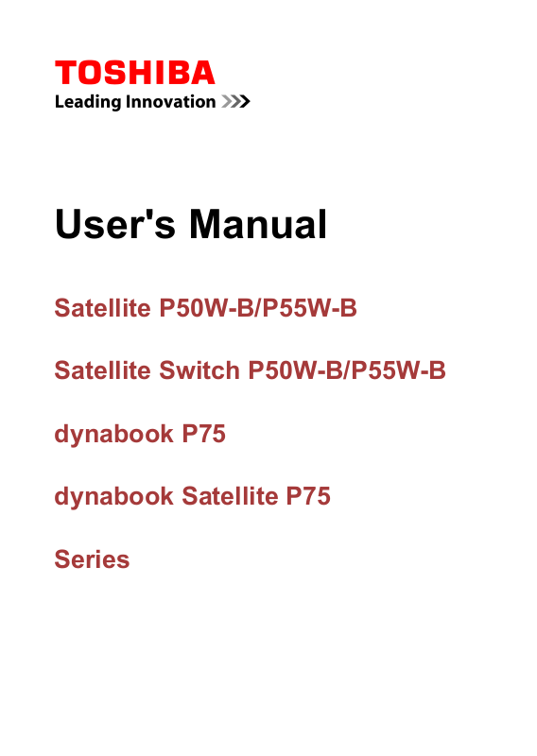Click Satellite in the dynabook Satellite P75 line

tap(230, 496)
